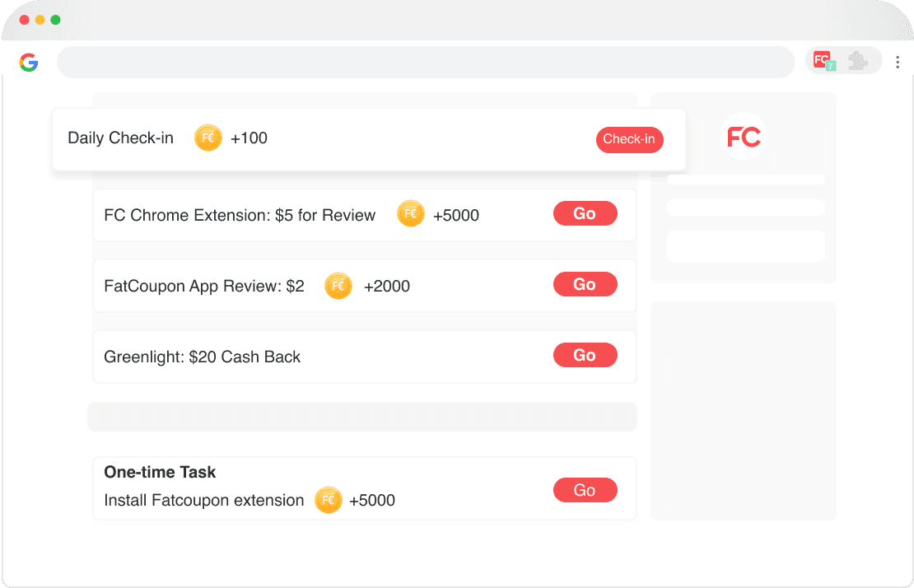Click the Google logo icon
Image resolution: width=914 pixels, height=588 pixels.
tap(29, 63)
